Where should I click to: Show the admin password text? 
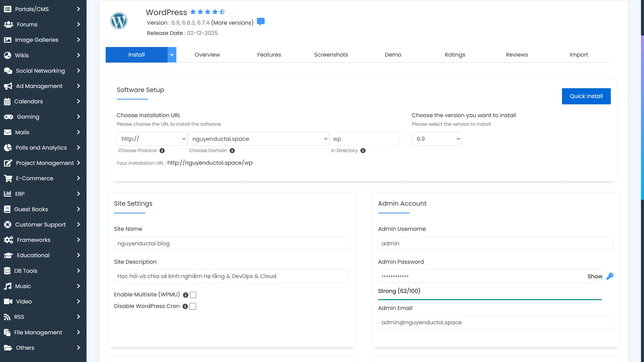point(595,276)
